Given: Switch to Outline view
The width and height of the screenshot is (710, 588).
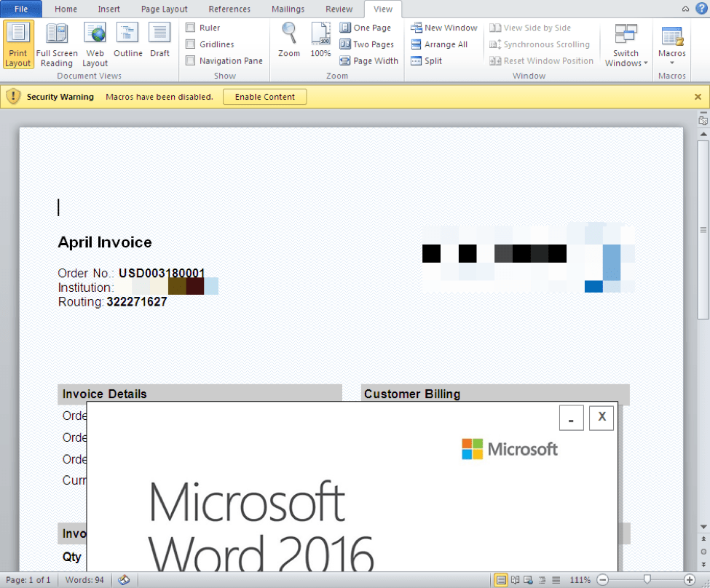Looking at the screenshot, I should coord(127,41).
